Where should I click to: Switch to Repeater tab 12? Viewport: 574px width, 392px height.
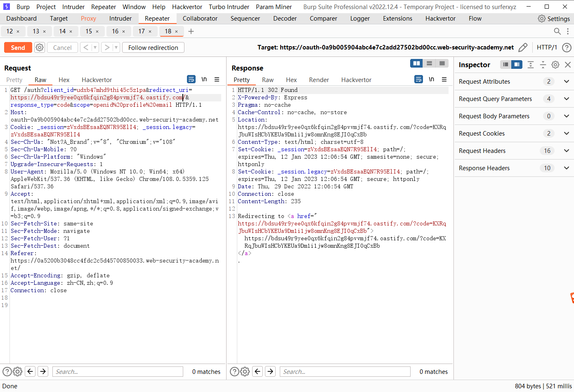click(9, 31)
